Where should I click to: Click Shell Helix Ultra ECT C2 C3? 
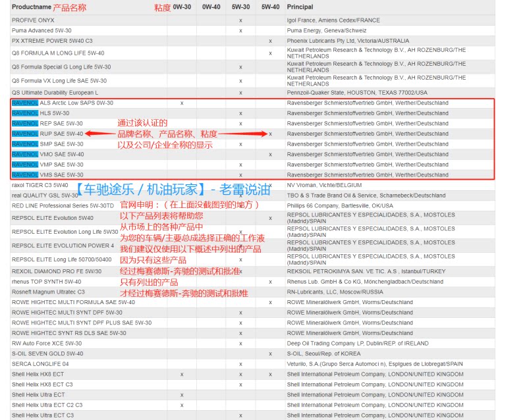tap(47, 406)
